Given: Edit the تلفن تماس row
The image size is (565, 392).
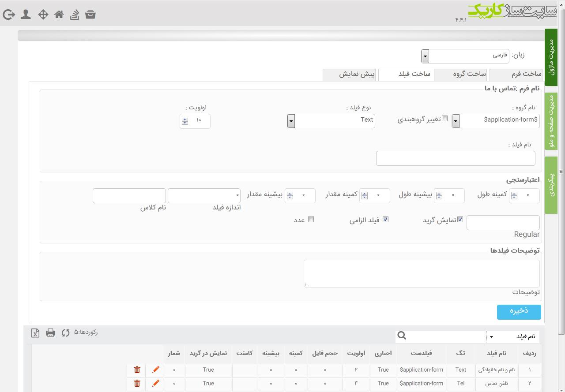Looking at the screenshot, I should pos(155,383).
